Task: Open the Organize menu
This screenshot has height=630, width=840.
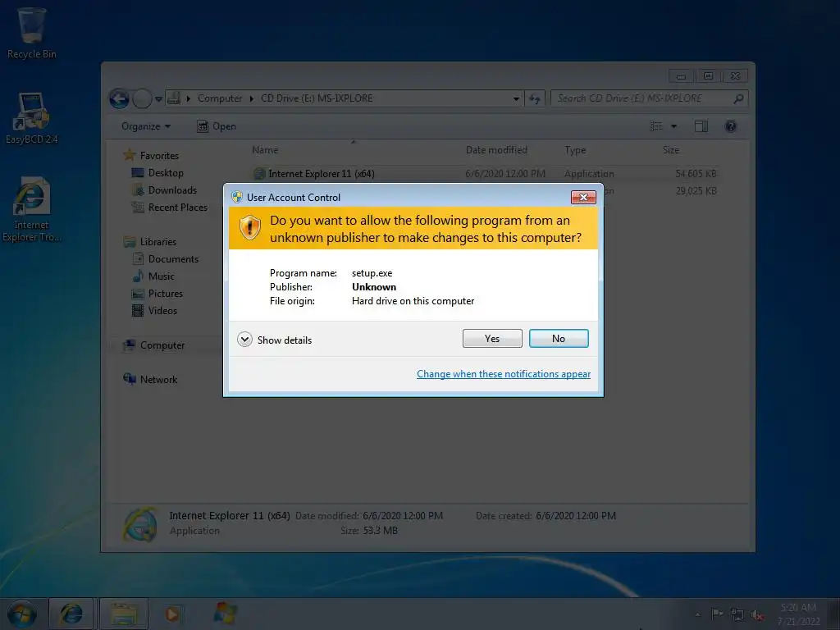Action: 146,126
